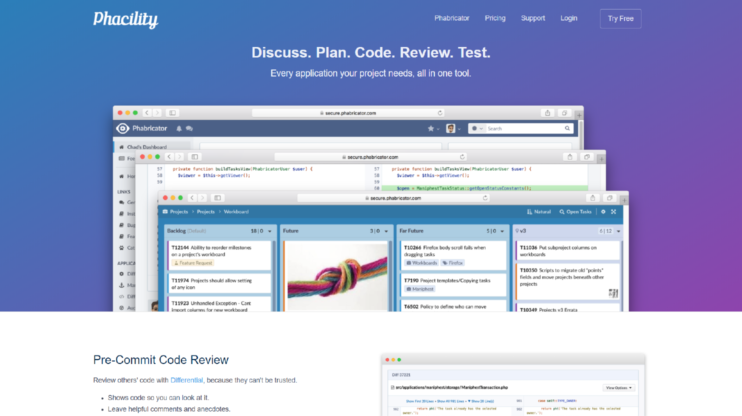This screenshot has width=742, height=416.
Task: Click the Phacility logo
Action: pyautogui.click(x=125, y=19)
